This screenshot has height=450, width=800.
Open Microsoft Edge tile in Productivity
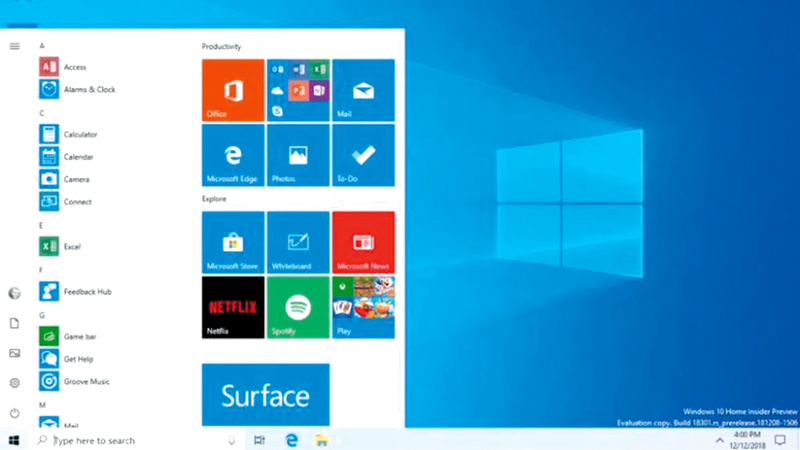coord(233,155)
